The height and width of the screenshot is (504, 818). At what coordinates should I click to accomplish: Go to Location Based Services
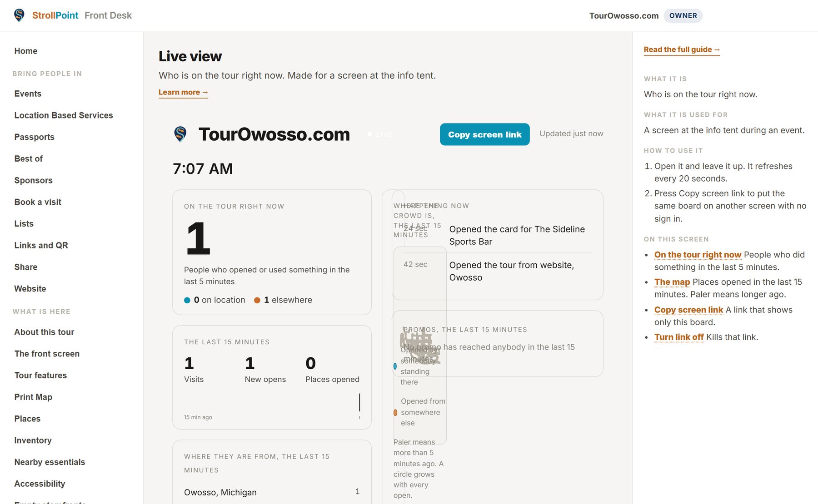(x=64, y=115)
